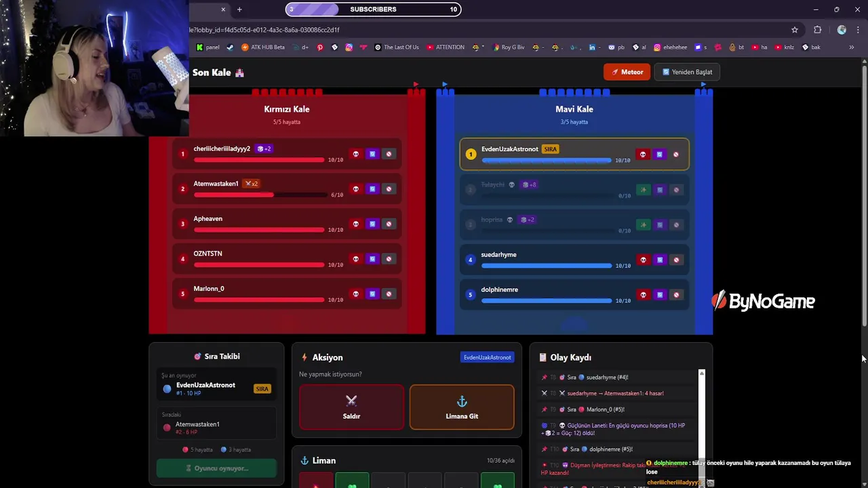Image resolution: width=868 pixels, height=488 pixels.
Task: Click the grey ban icon for cheriiicheriiiladyyy2
Action: pyautogui.click(x=389, y=154)
